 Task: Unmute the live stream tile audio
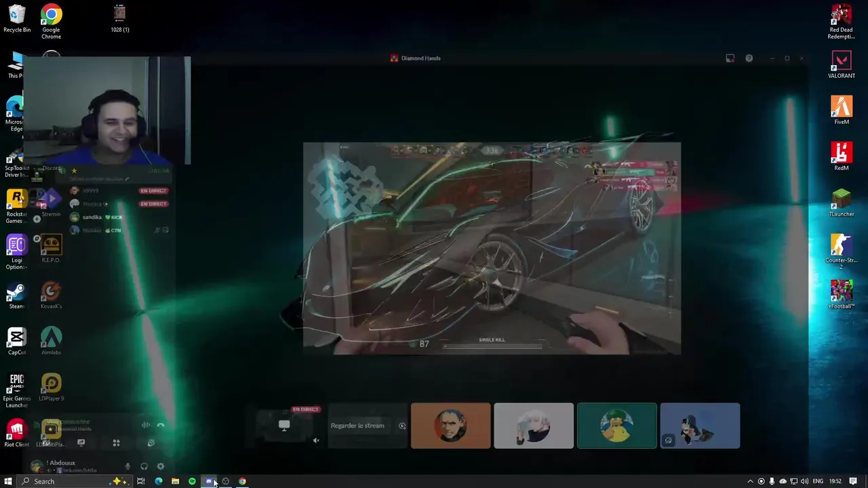[316, 441]
